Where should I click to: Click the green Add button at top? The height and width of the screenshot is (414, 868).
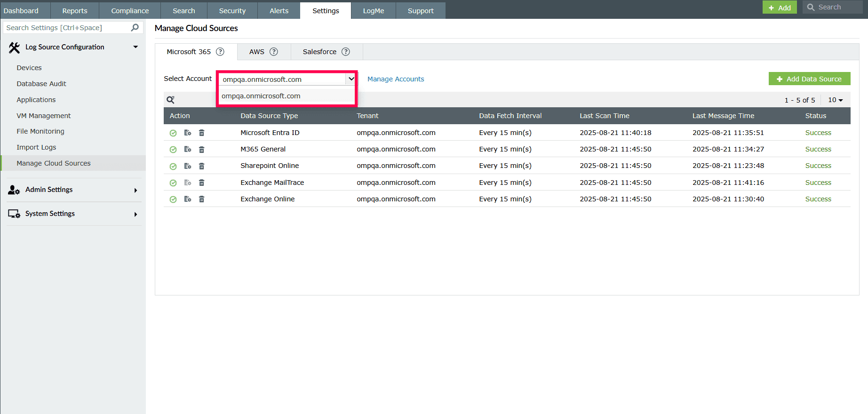pos(780,7)
